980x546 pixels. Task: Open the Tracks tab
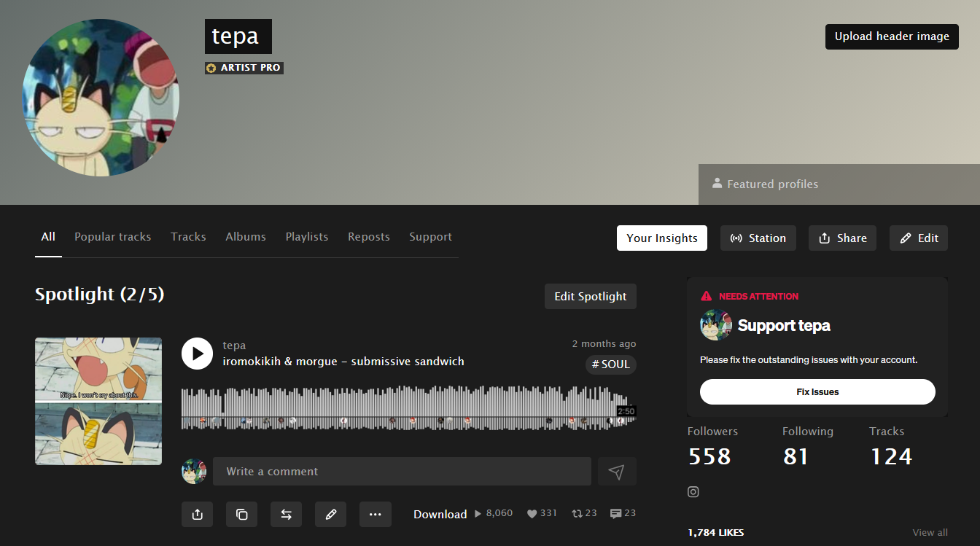188,237
